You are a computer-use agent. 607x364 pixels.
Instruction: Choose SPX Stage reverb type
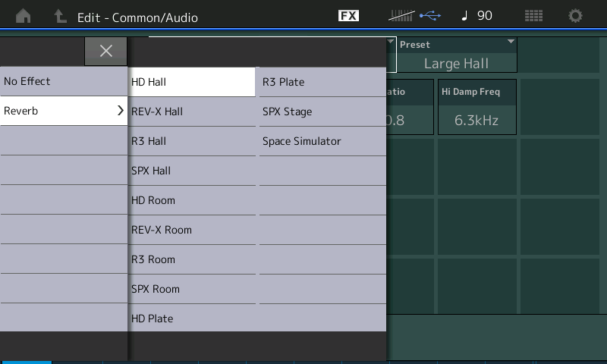322,111
